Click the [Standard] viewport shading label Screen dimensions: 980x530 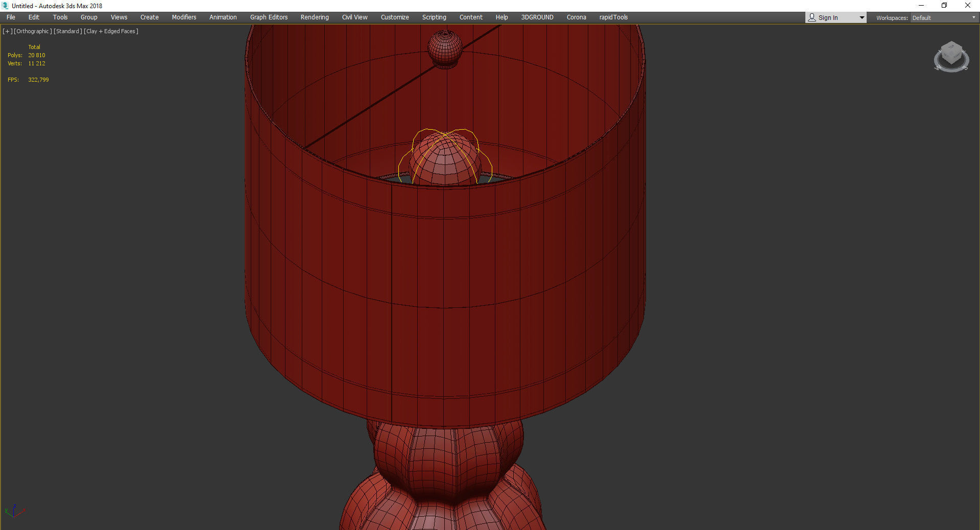[x=68, y=31]
